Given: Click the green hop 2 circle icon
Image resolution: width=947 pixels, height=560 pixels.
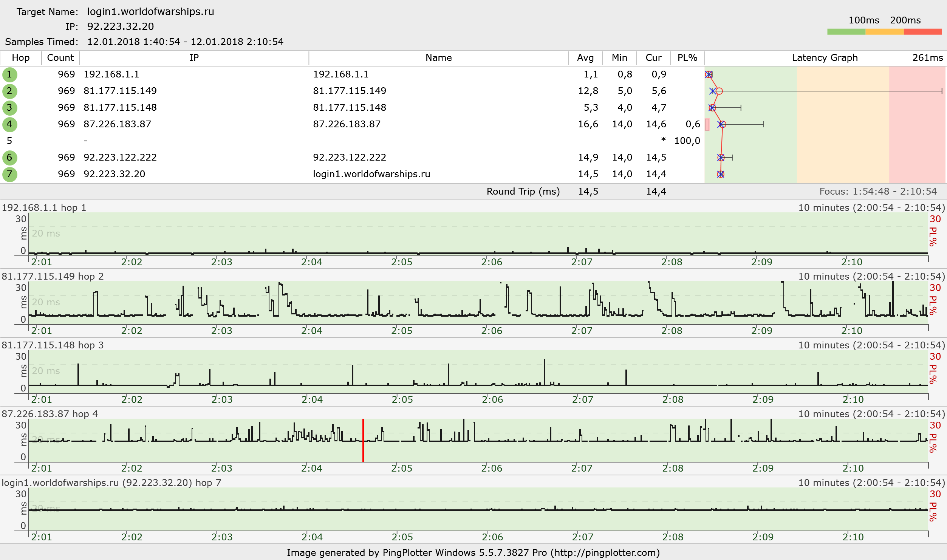Looking at the screenshot, I should [9, 91].
